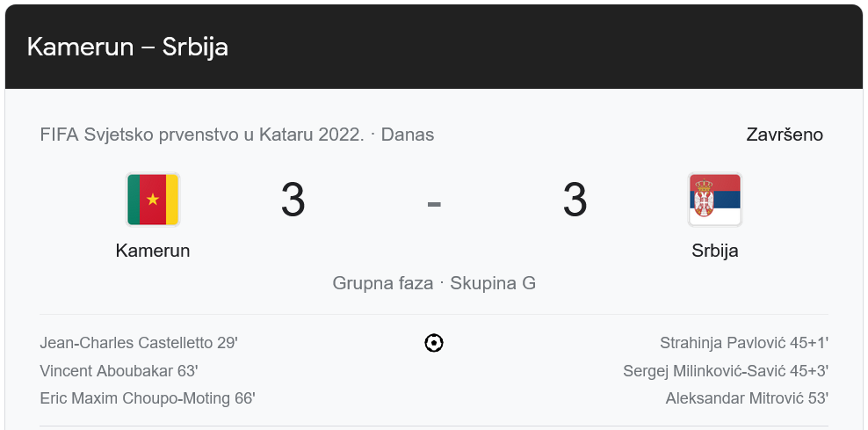Click the Danas date label

click(x=408, y=135)
